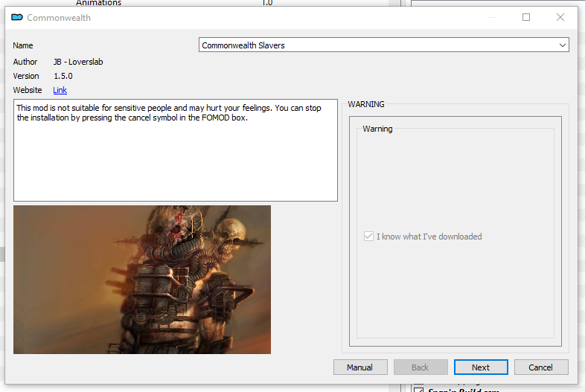Click the version value '1.5.0'

click(63, 76)
